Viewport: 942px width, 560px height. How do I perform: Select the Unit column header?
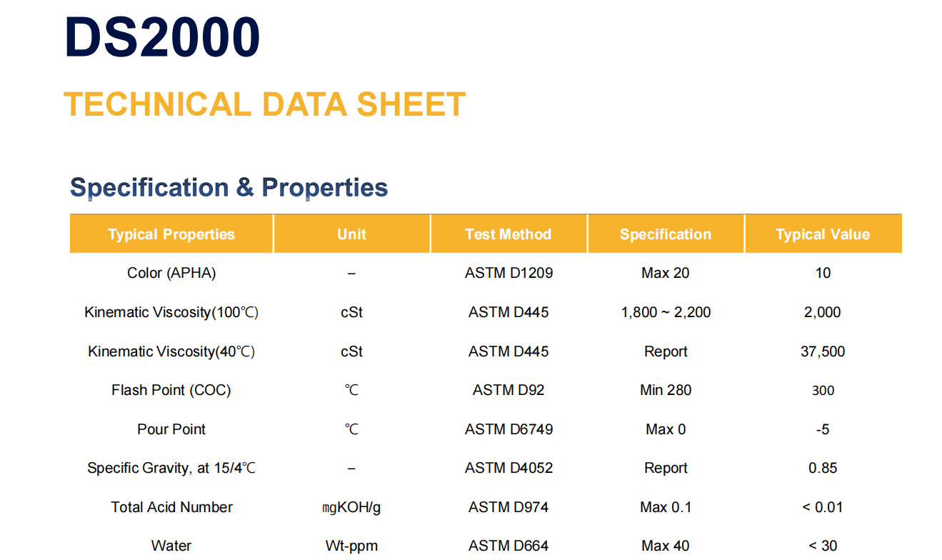pyautogui.click(x=351, y=234)
